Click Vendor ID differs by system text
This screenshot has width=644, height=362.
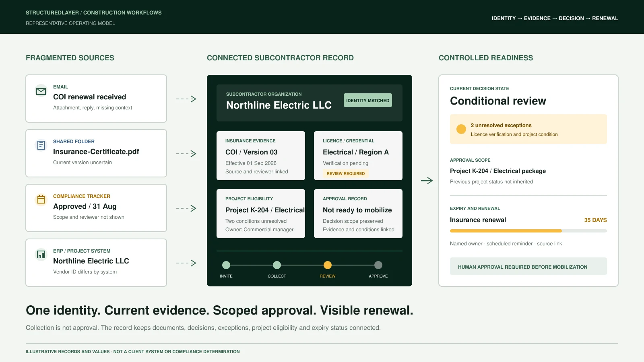[x=85, y=272]
